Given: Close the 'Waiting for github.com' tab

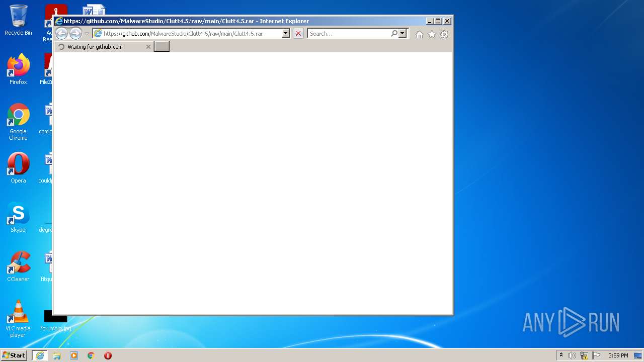Looking at the screenshot, I should (x=148, y=47).
